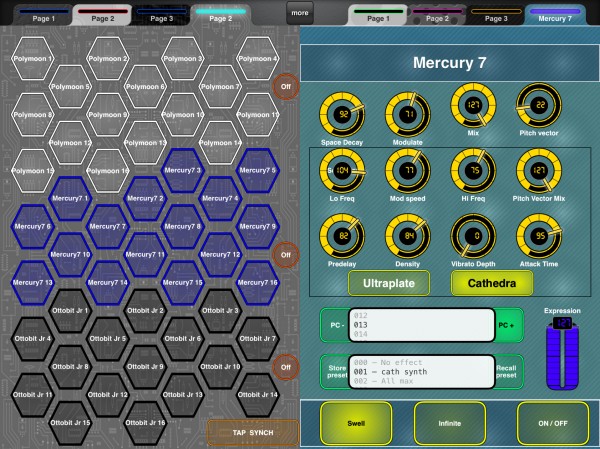Image resolution: width=600 pixels, height=449 pixels.
Task: Toggle the Off button beside Polymoon pads
Action: [285, 87]
